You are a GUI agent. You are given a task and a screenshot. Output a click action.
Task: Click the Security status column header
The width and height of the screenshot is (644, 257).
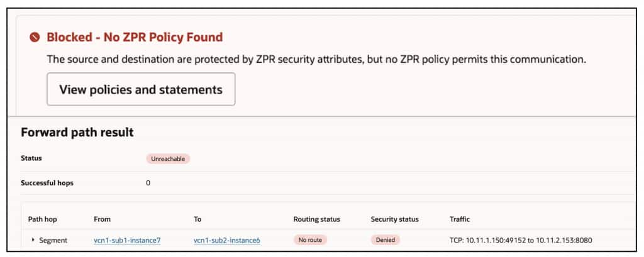coord(394,219)
